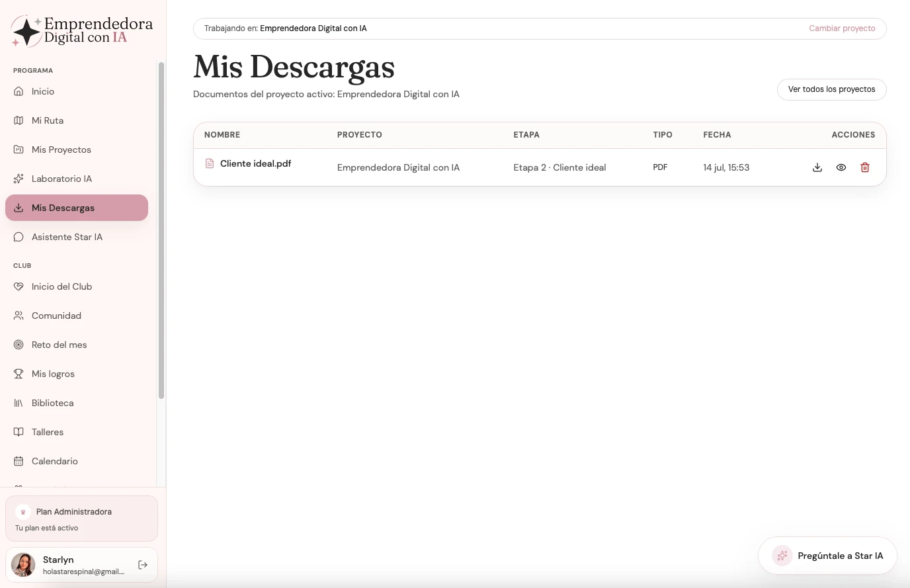910x588 pixels.
Task: Click the star logo of Emprendedora Digital
Action: click(27, 31)
